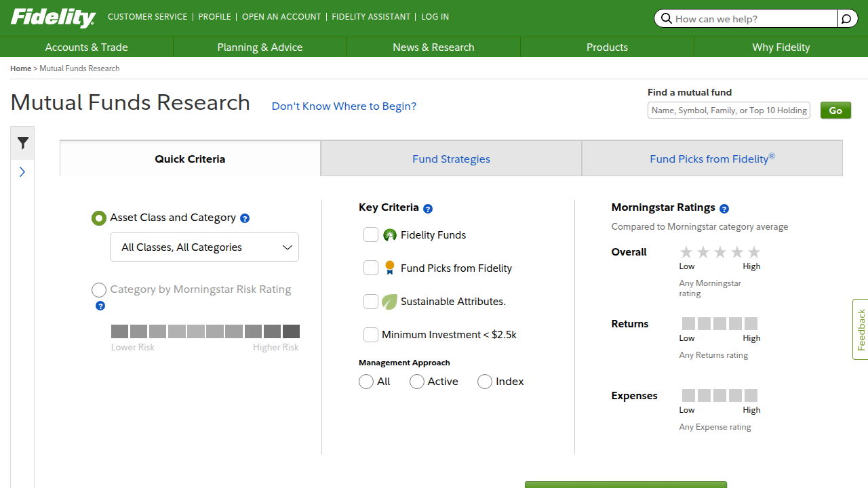Switch to the Fund Strategies tab
868x488 pixels.
pos(451,159)
